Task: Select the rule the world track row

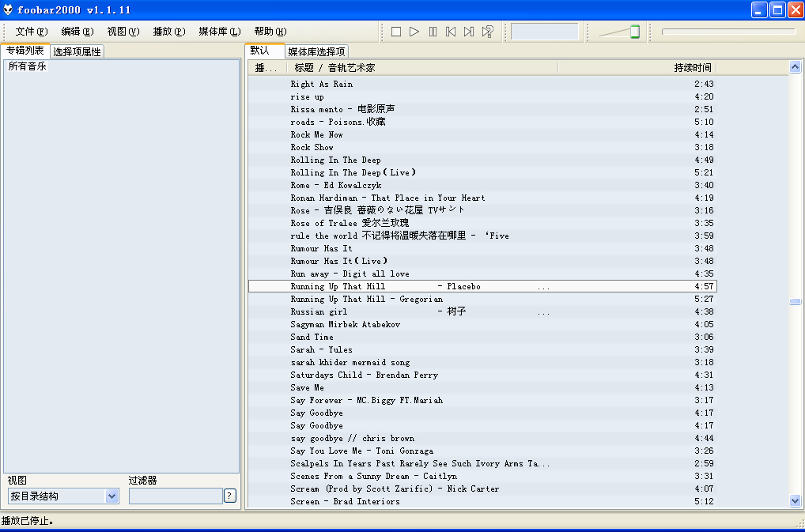Action: point(482,236)
